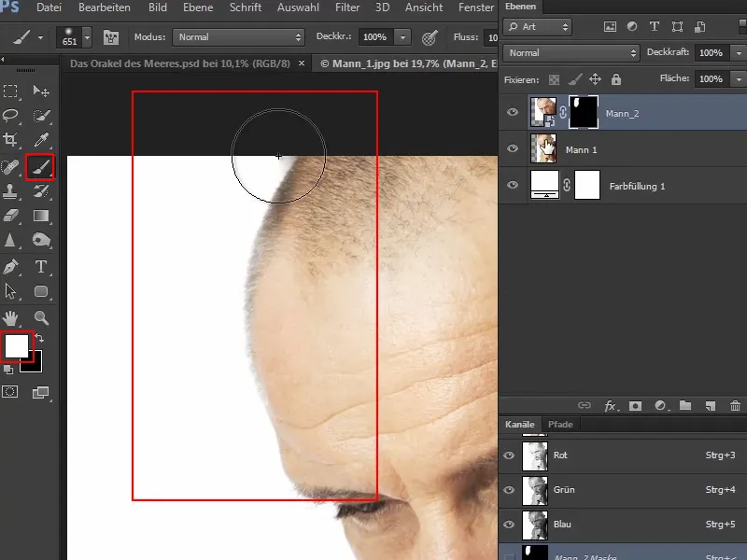Select the Mann_2 layer mask thumbnail
This screenshot has width=747, height=560.
583,112
